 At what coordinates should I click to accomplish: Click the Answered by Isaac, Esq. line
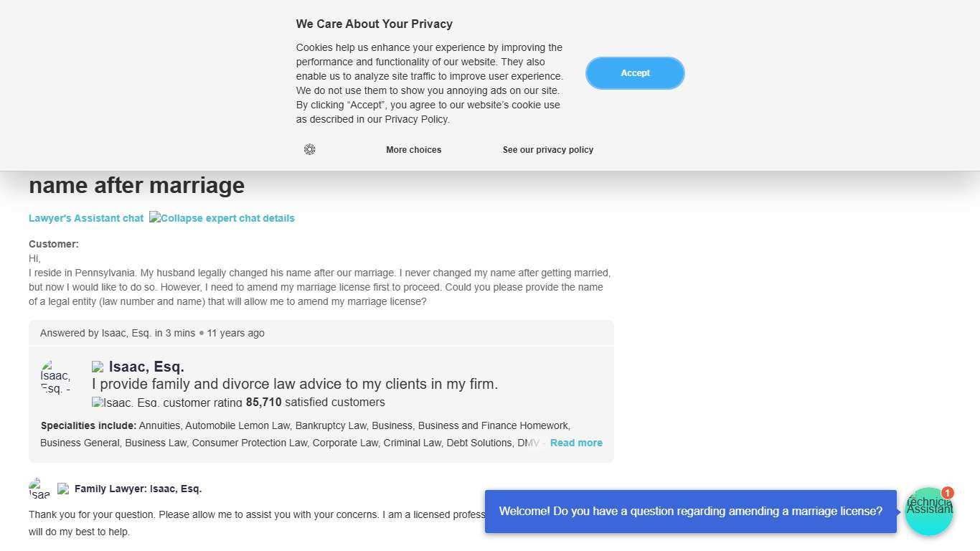[152, 333]
